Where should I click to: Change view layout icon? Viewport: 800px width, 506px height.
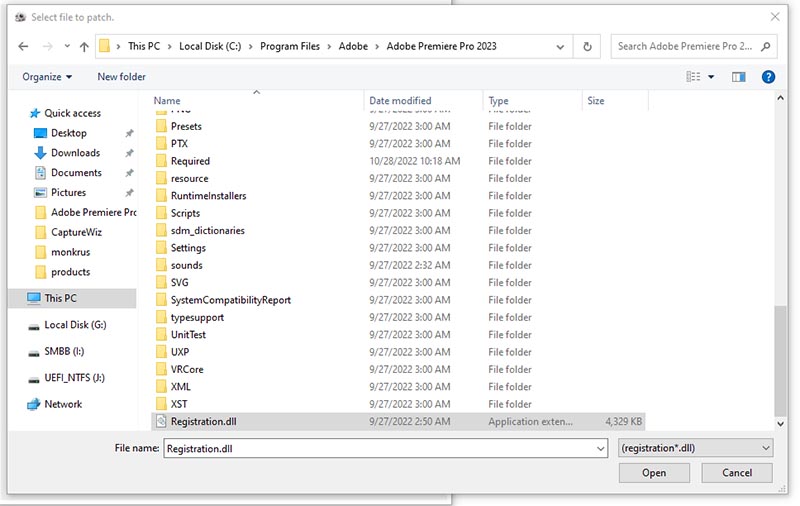693,77
